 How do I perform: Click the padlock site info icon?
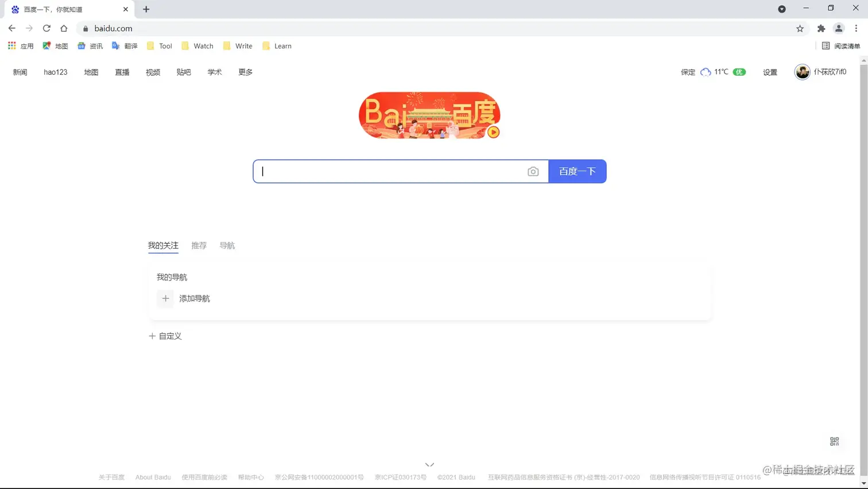(x=86, y=29)
